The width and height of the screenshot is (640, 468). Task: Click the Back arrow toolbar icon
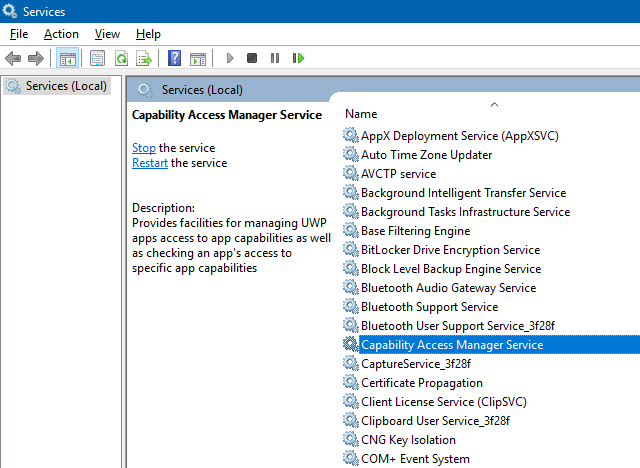[x=13, y=58]
